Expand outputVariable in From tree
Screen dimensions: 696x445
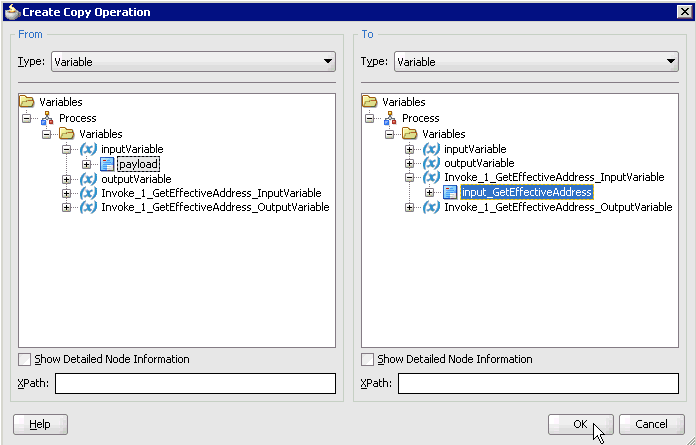66,180
